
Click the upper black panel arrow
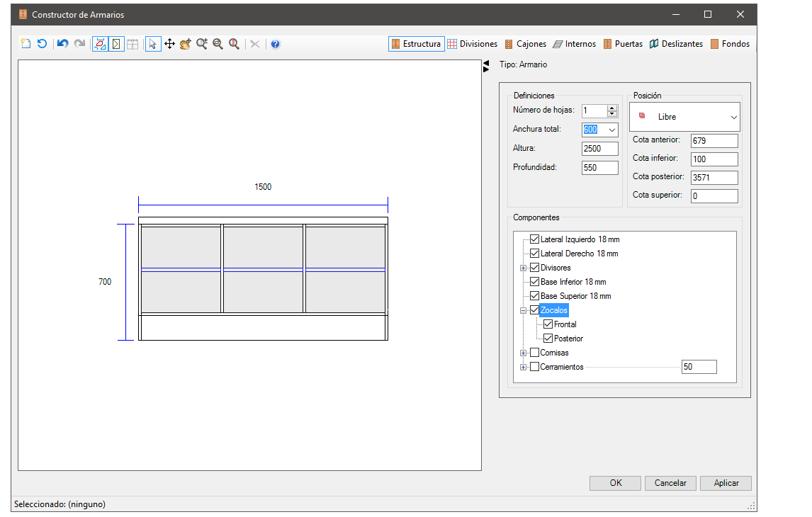(x=486, y=63)
